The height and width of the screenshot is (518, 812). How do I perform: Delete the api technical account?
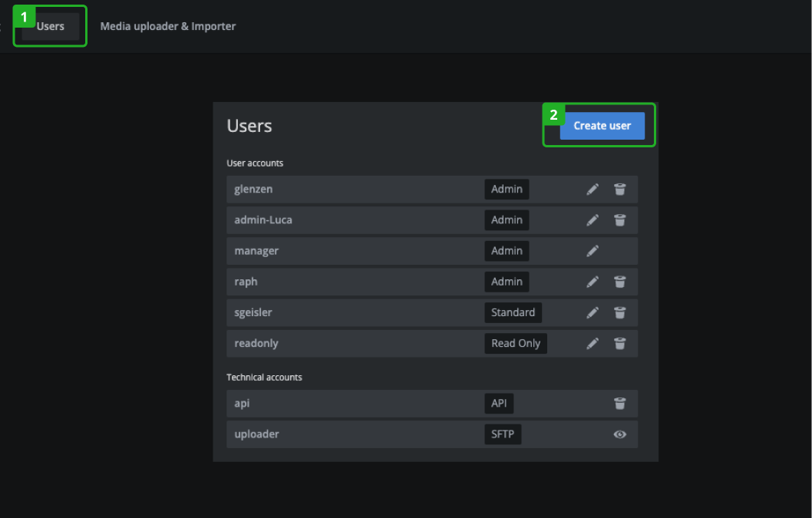point(620,404)
